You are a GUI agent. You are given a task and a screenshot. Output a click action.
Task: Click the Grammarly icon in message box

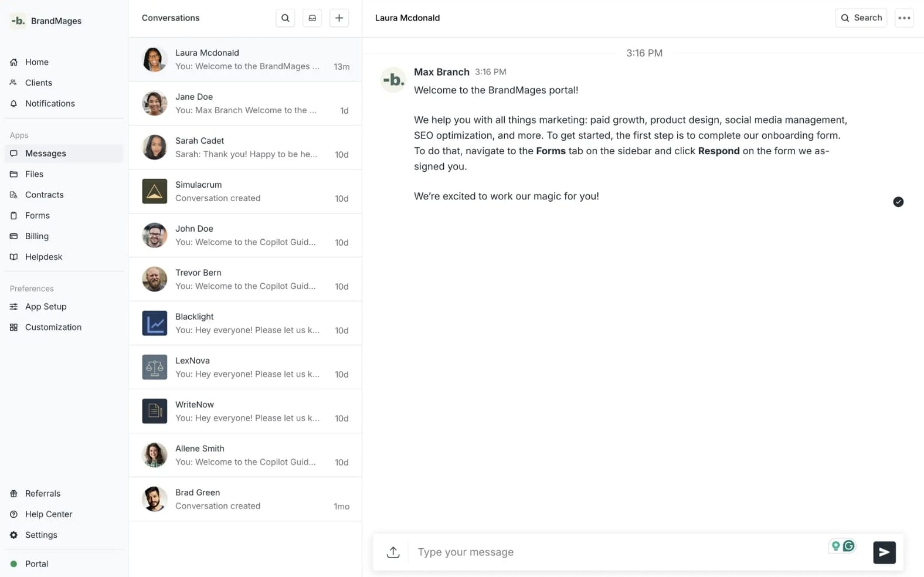click(x=848, y=546)
